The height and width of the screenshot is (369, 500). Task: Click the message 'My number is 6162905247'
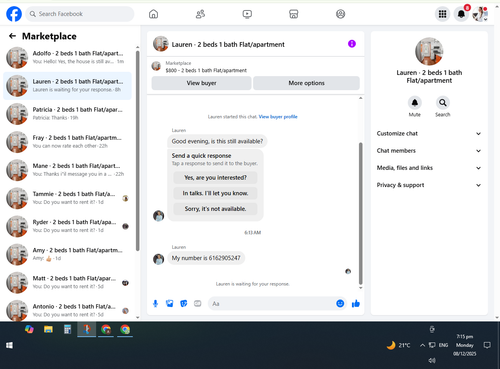coord(206,258)
